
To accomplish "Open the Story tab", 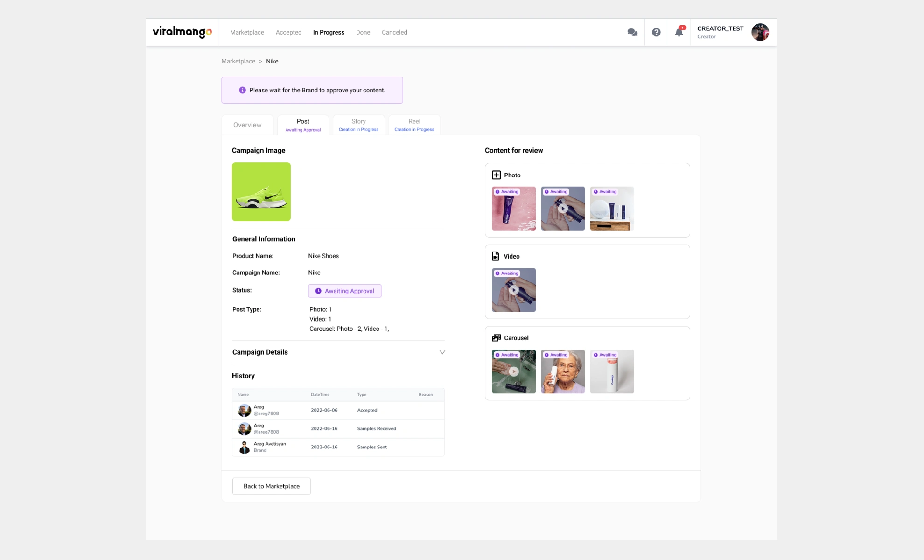I will (x=358, y=124).
